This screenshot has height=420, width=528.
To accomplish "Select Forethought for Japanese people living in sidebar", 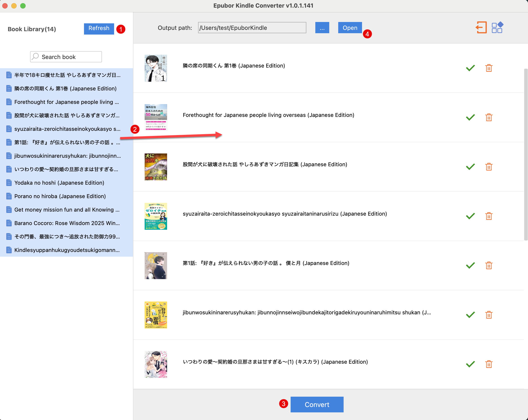I will pos(66,102).
